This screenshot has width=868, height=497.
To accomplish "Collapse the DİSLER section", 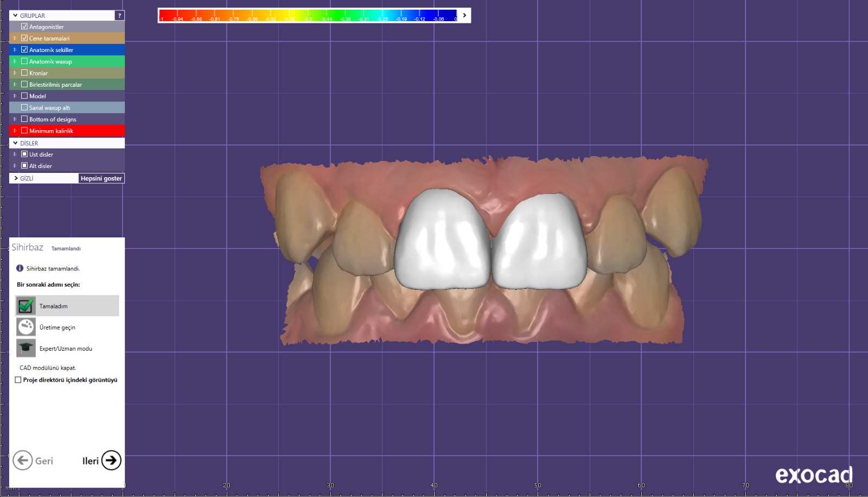I will (x=15, y=143).
